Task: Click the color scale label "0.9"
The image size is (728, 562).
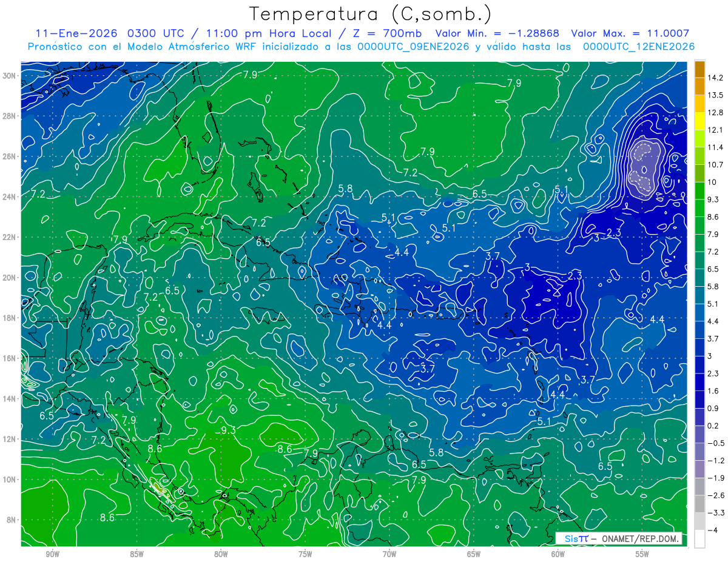Action: pyautogui.click(x=713, y=408)
